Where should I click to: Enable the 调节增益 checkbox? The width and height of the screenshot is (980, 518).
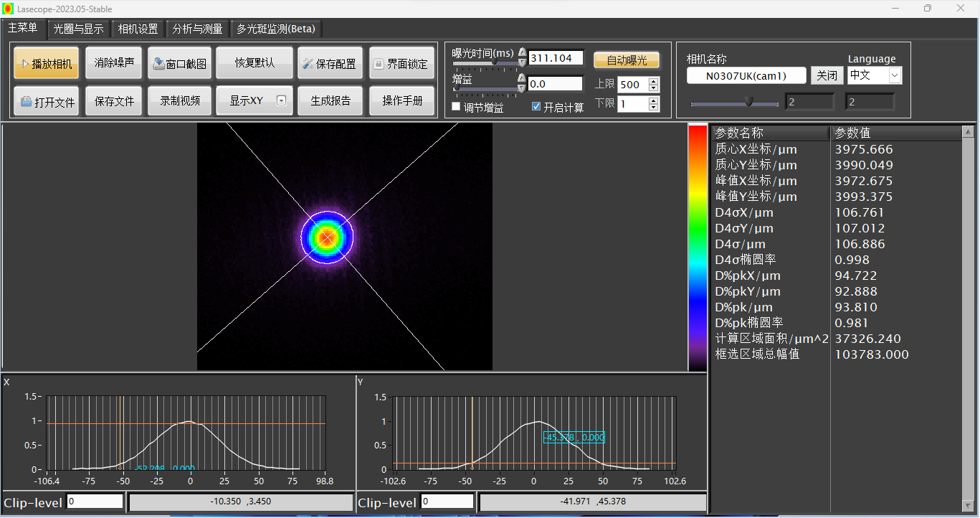click(x=456, y=107)
